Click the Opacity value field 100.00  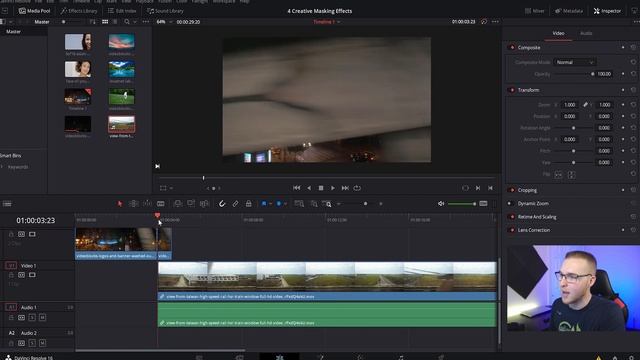pos(604,74)
